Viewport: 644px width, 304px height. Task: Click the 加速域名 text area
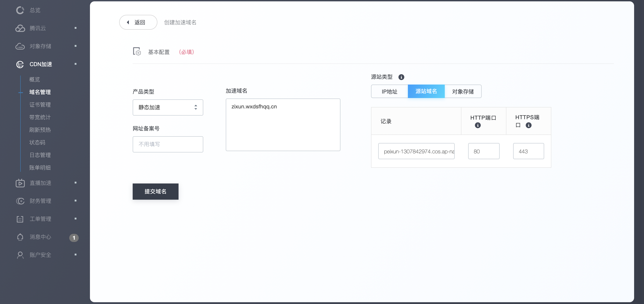283,125
